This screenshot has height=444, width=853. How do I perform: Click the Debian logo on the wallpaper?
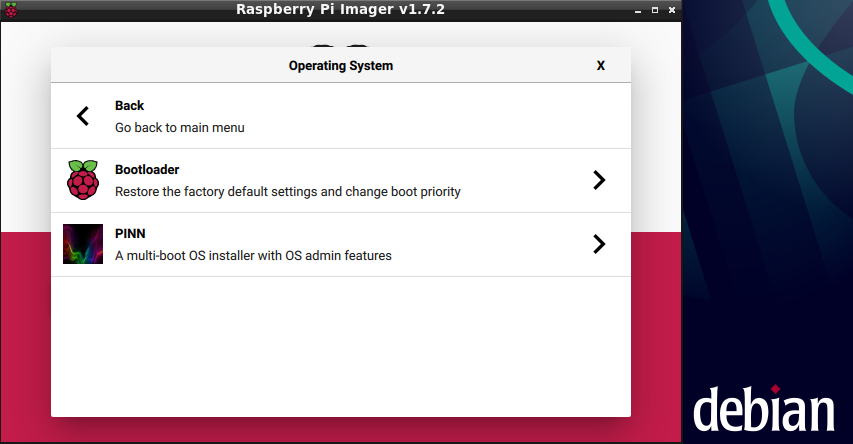(764, 410)
